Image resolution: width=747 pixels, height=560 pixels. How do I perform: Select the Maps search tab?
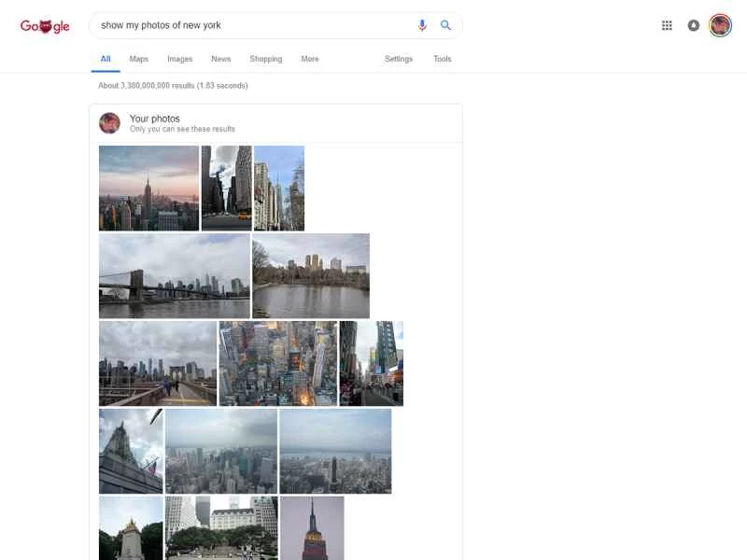(138, 59)
